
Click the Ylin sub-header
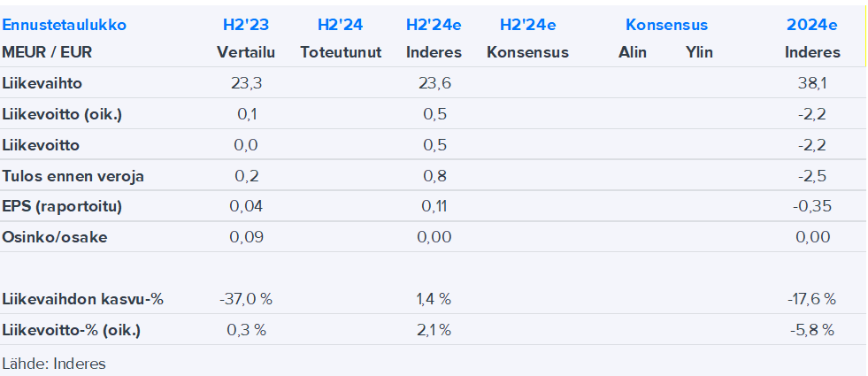pyautogui.click(x=699, y=52)
